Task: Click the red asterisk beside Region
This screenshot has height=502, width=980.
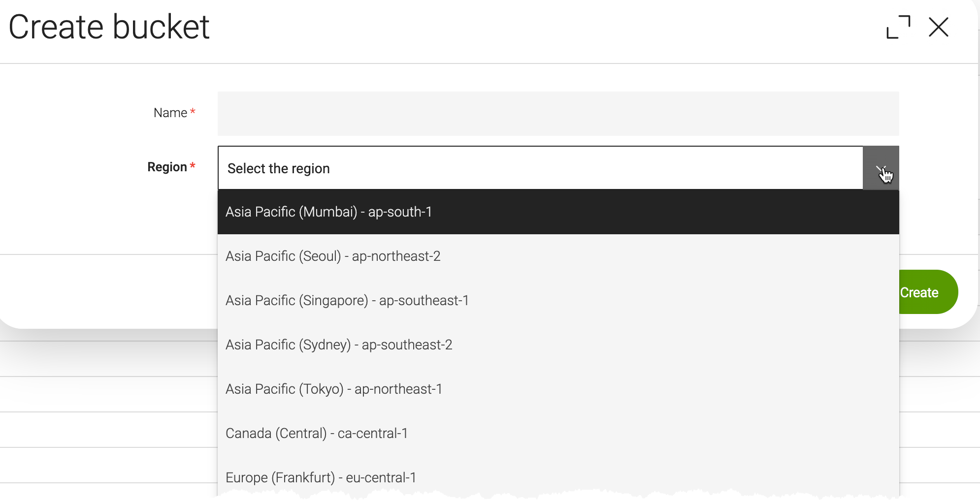Action: (x=192, y=166)
